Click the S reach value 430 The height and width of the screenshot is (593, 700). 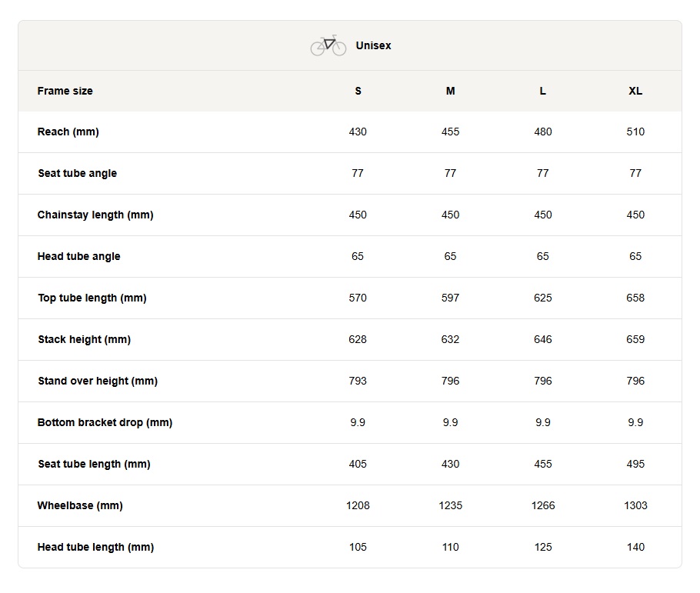[358, 132]
